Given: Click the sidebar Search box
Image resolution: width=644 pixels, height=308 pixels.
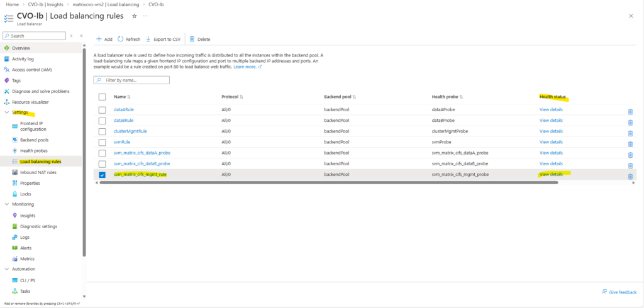Looking at the screenshot, I should (x=34, y=36).
